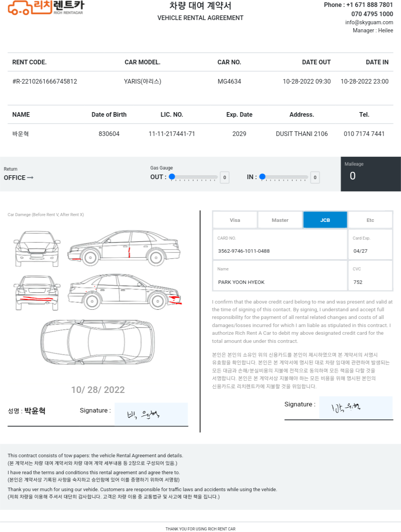
Task: Select the JCB card tab
Action: coord(325,220)
